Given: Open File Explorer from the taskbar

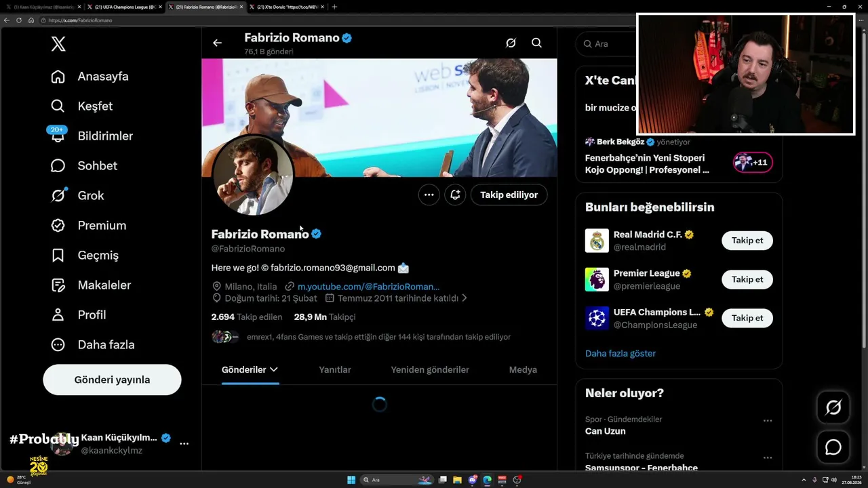Looking at the screenshot, I should [x=458, y=480].
